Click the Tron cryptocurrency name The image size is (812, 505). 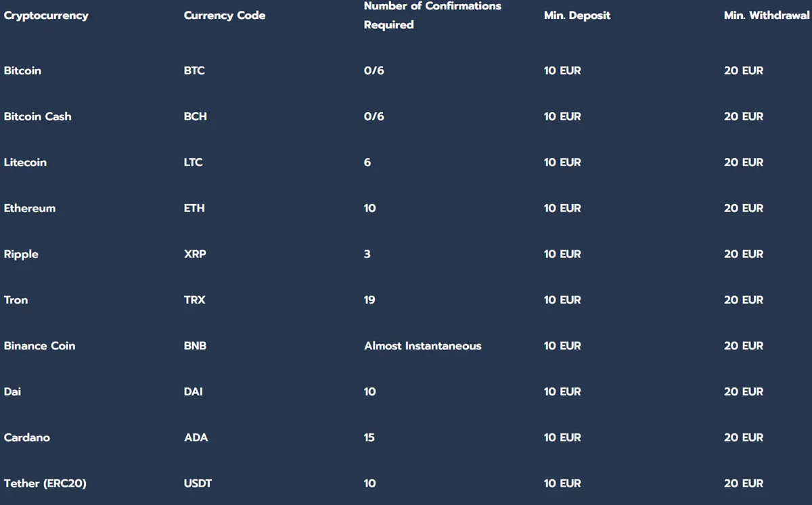coord(16,299)
